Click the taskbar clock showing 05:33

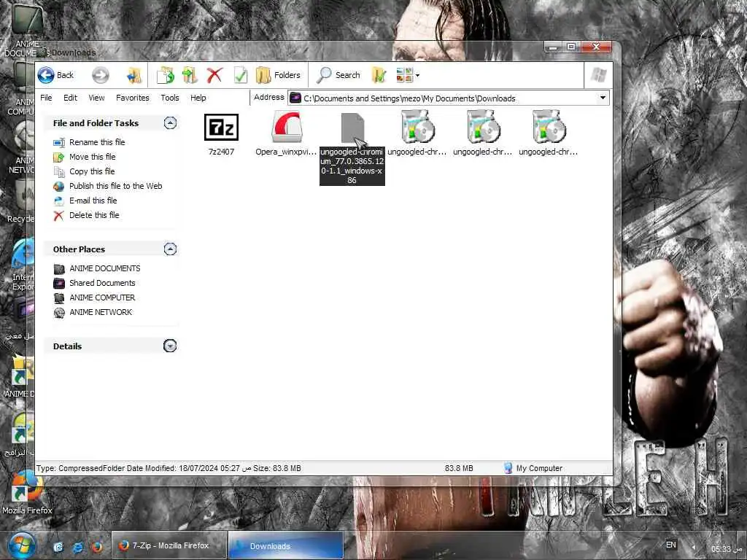[727, 549]
